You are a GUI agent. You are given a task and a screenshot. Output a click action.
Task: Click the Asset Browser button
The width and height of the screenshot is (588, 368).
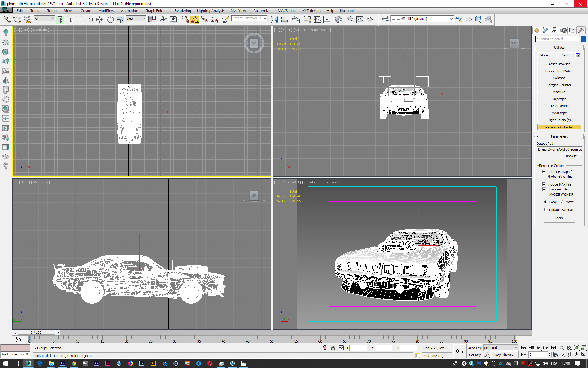(x=559, y=64)
